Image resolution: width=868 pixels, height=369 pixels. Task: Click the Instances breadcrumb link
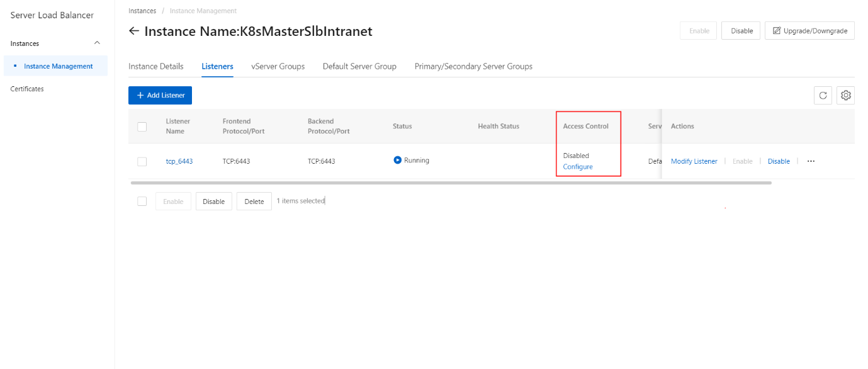[x=142, y=11]
